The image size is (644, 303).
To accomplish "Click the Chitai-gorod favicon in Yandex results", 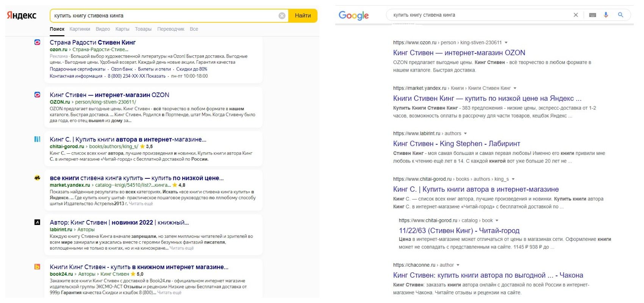I will coord(37,139).
